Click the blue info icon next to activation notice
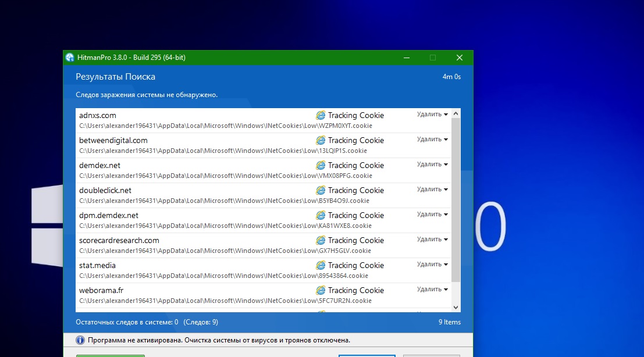This screenshot has width=644, height=357. pyautogui.click(x=80, y=340)
